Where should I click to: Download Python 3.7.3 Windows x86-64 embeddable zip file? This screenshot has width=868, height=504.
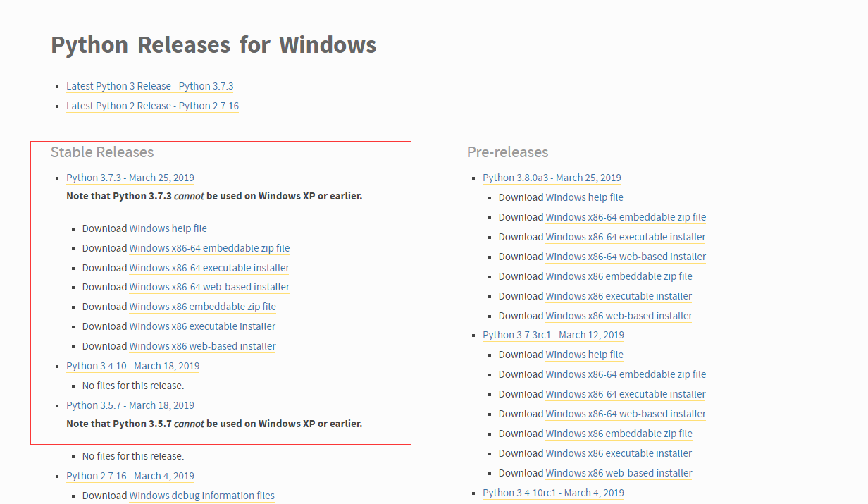[210, 248]
